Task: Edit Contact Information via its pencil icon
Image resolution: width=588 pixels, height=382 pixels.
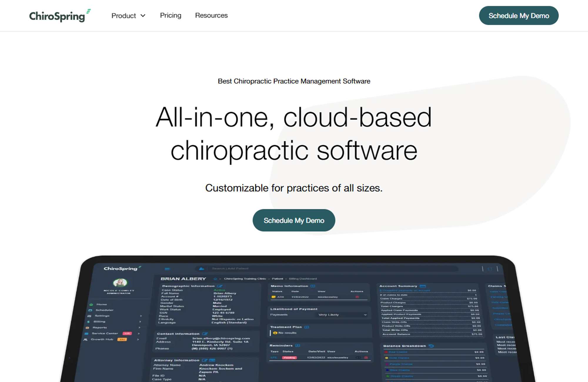Action: (205, 334)
